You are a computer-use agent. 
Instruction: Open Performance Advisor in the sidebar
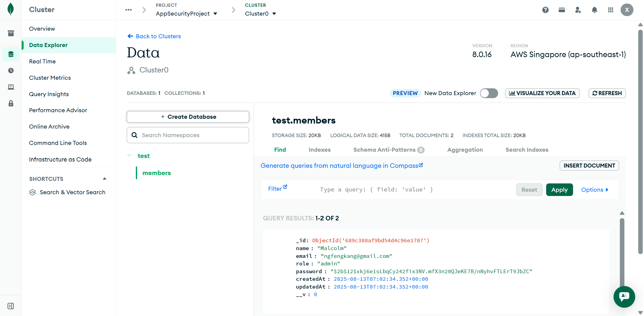(x=58, y=110)
